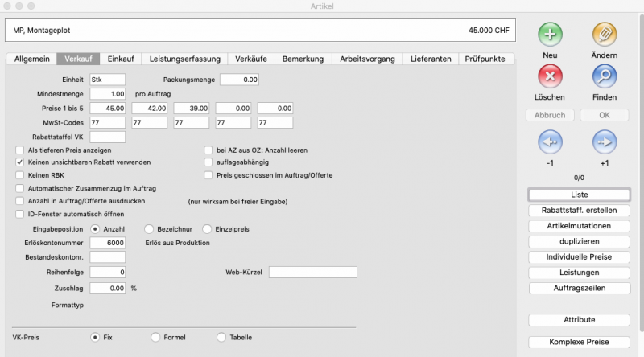The width and height of the screenshot is (644, 357).
Task: Click into the Web-Kürzel input field
Action: 312,273
